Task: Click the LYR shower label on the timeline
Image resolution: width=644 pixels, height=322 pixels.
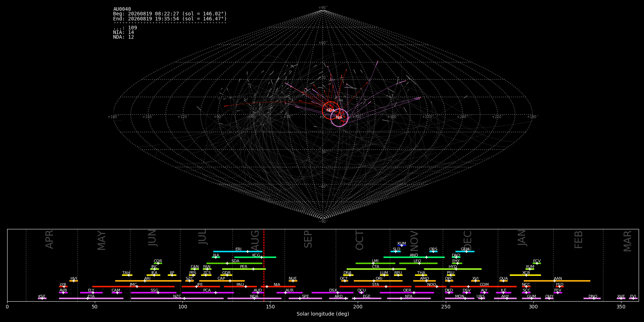Action: coord(63,285)
